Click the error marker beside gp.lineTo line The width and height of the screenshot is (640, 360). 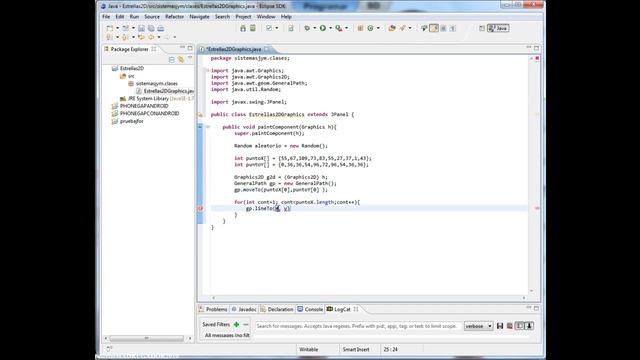click(x=200, y=209)
